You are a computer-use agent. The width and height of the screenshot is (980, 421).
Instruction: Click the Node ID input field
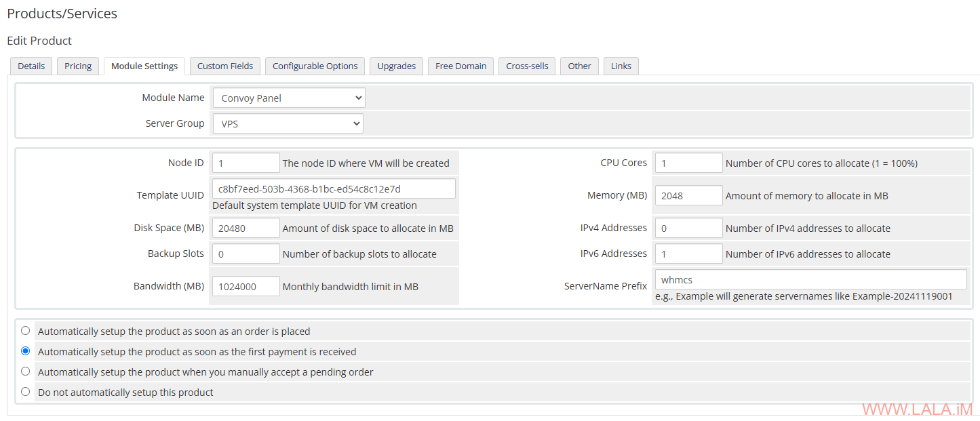(246, 163)
